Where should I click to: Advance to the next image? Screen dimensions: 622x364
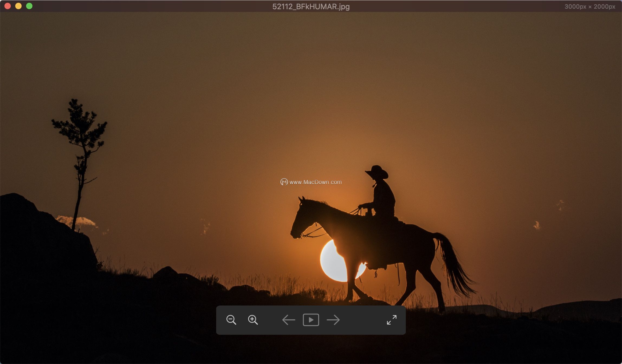tap(333, 320)
